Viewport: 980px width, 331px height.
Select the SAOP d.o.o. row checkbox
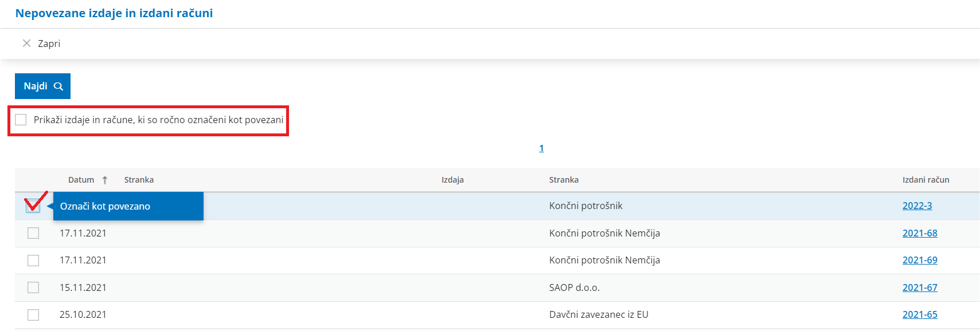pos(33,287)
